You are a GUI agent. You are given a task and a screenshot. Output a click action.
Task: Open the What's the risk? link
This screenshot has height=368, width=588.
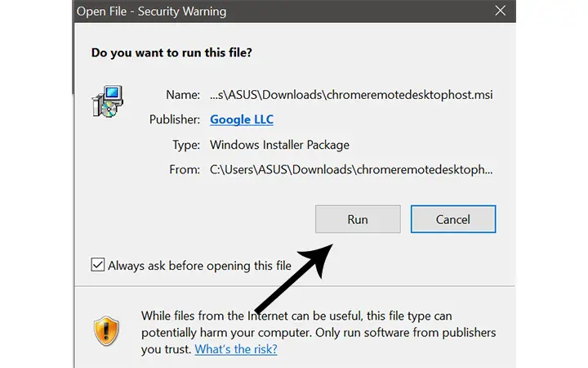pyautogui.click(x=236, y=349)
